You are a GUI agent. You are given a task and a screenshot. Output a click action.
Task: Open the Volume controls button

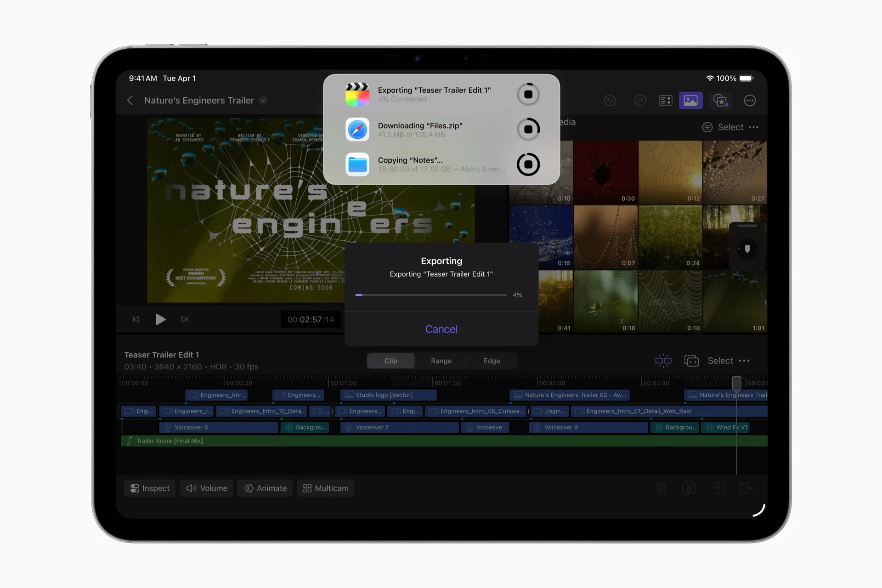(206, 488)
